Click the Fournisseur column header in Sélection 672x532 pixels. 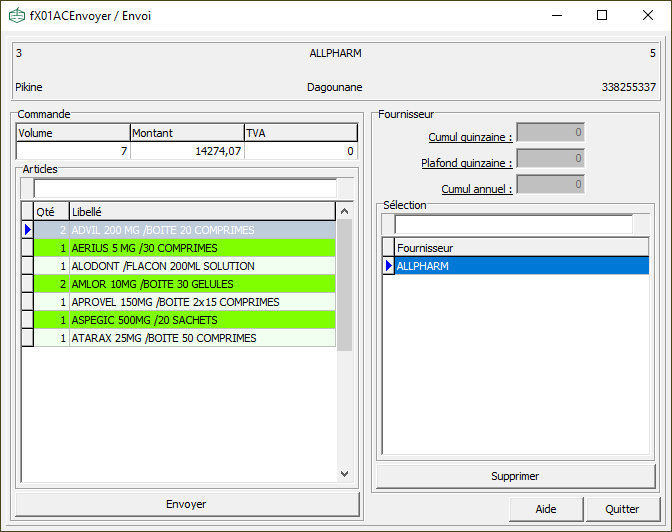point(522,248)
